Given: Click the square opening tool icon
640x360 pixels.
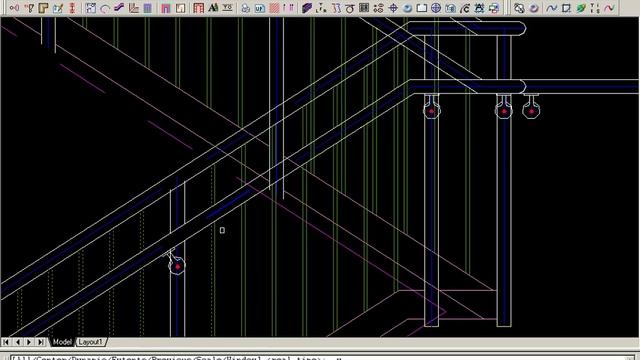Looking at the screenshot, I should [x=180, y=8].
